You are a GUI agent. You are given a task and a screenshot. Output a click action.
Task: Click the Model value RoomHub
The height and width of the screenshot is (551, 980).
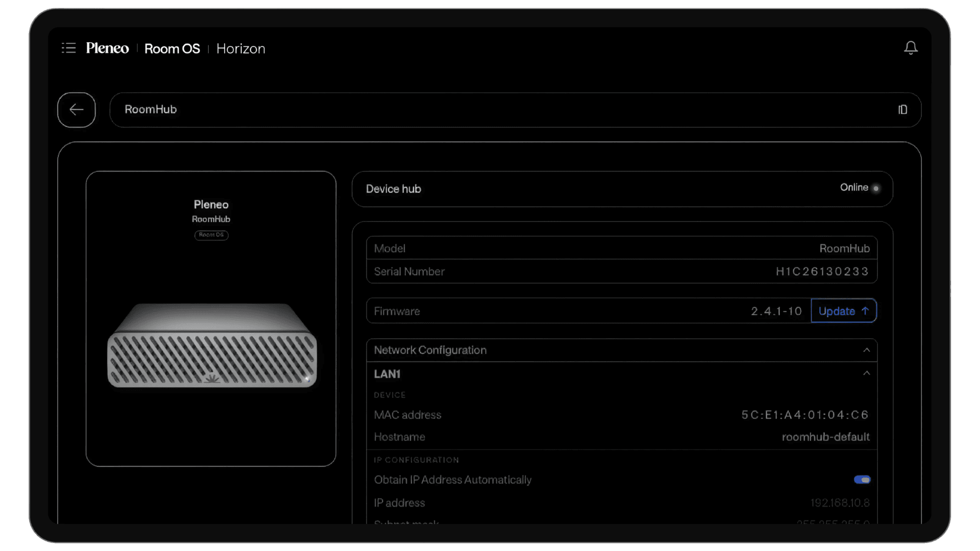[x=845, y=248]
